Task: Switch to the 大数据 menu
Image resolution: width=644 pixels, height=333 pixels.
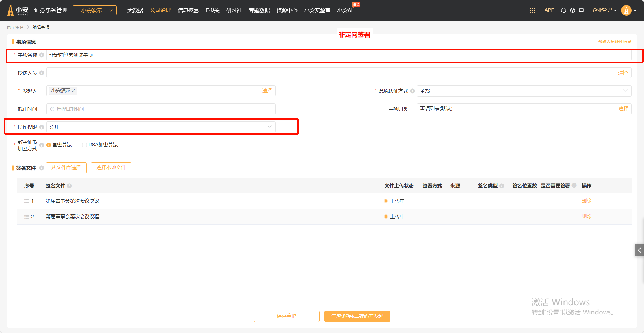Action: point(135,10)
